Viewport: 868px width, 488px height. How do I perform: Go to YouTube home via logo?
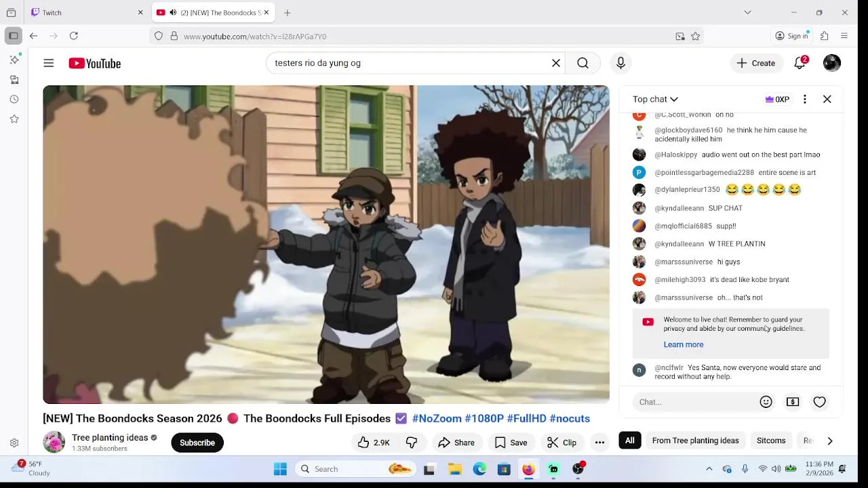(x=94, y=63)
